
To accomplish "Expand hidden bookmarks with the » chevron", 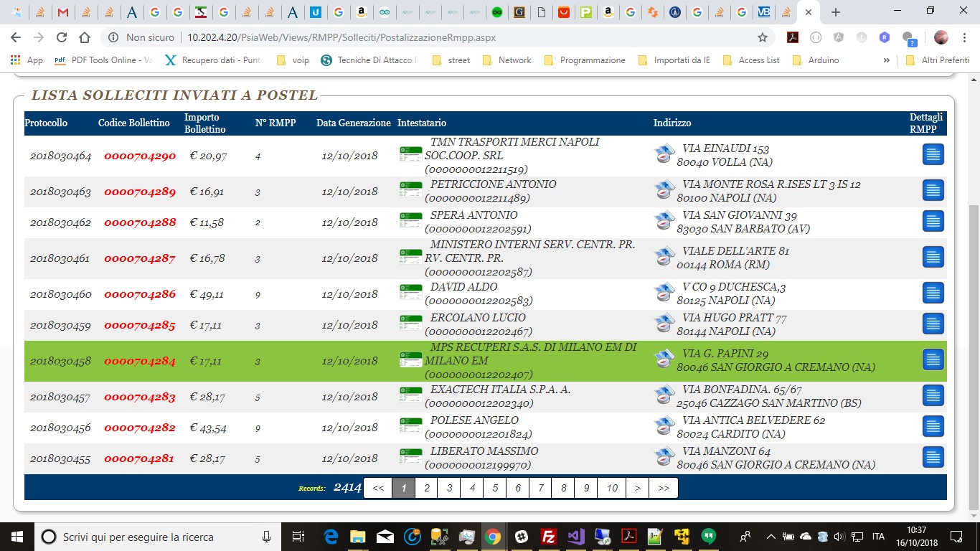I will click(887, 60).
